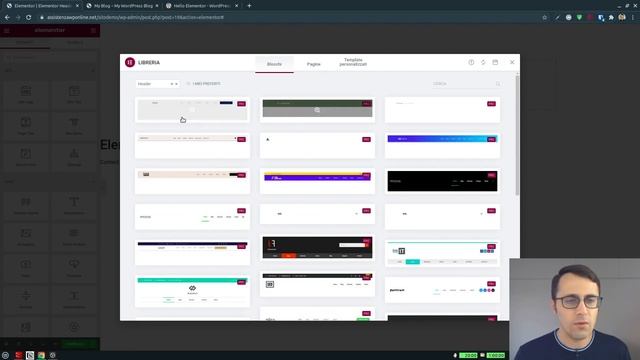Preview the dark green header template
The width and height of the screenshot is (640, 360).
coord(317,109)
